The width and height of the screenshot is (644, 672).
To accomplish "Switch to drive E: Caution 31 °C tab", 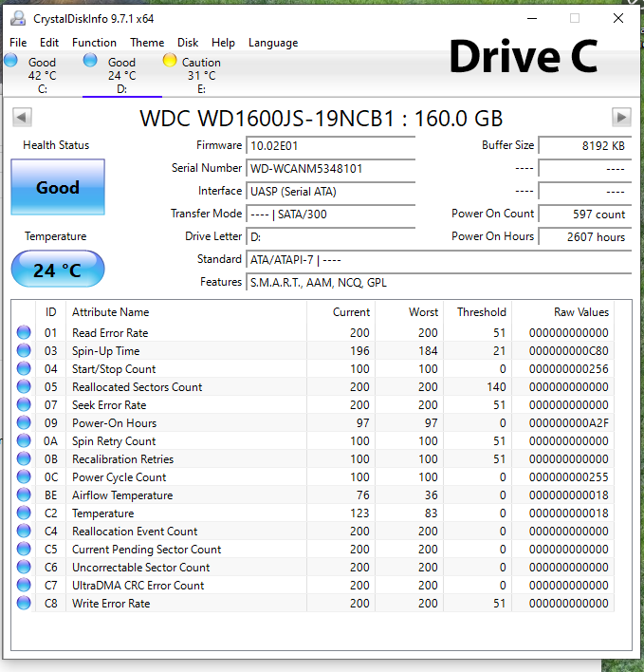I will 201,75.
